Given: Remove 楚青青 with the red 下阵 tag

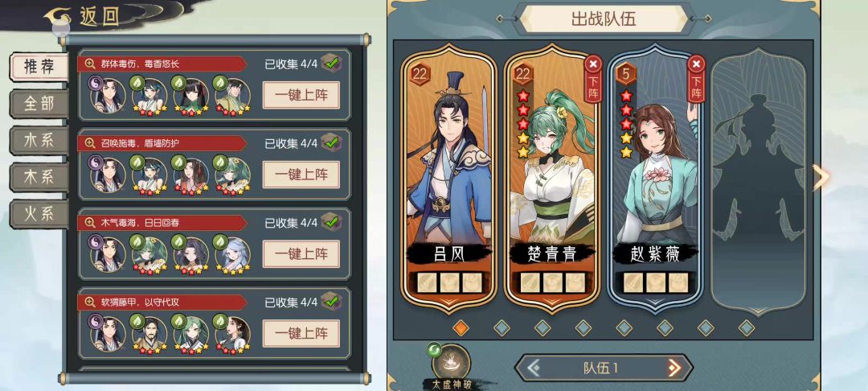Looking at the screenshot, I should [593, 79].
